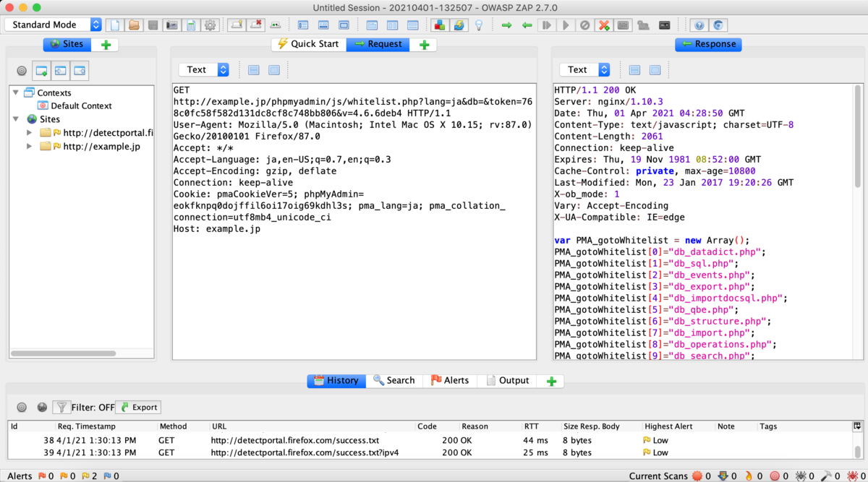Viewport: 868px width, 482px height.
Task: Add new tab beside Output
Action: [552, 381]
